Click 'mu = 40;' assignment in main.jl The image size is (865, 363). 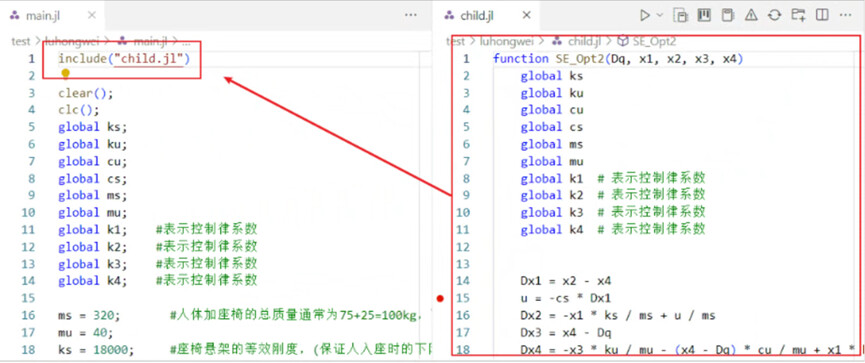click(x=86, y=333)
